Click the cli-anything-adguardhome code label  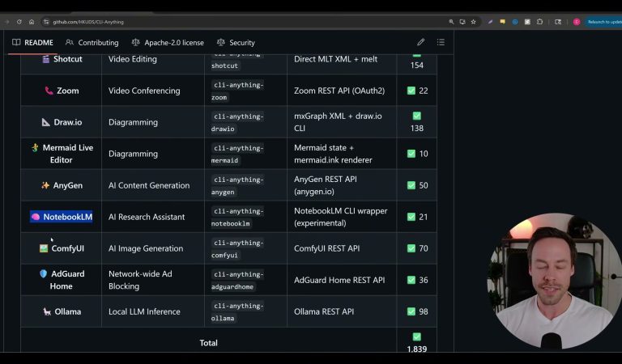click(x=237, y=281)
